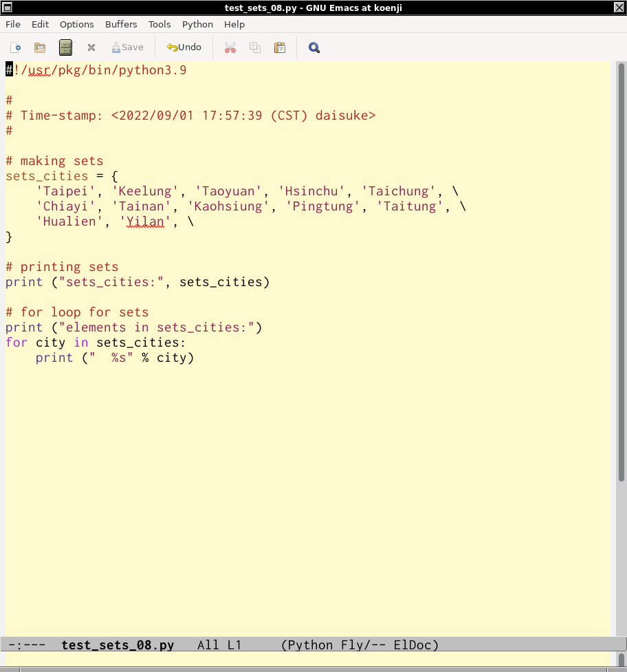Open the directory browser drawer icon

[65, 47]
